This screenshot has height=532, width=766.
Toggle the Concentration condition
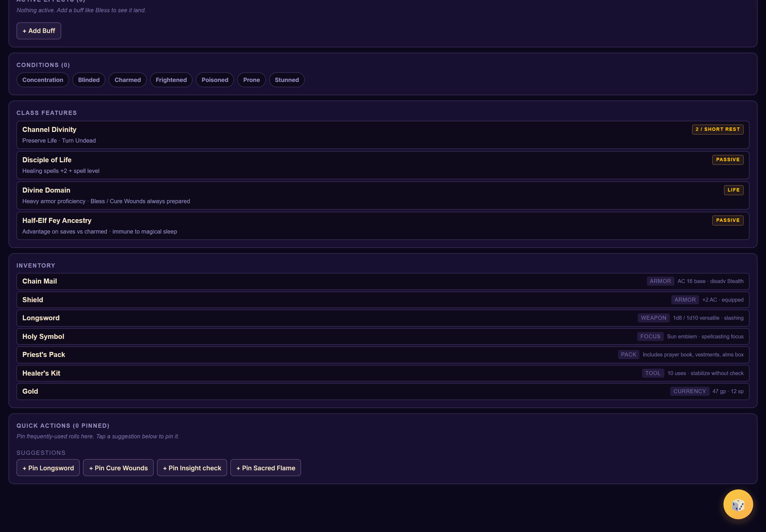43,80
